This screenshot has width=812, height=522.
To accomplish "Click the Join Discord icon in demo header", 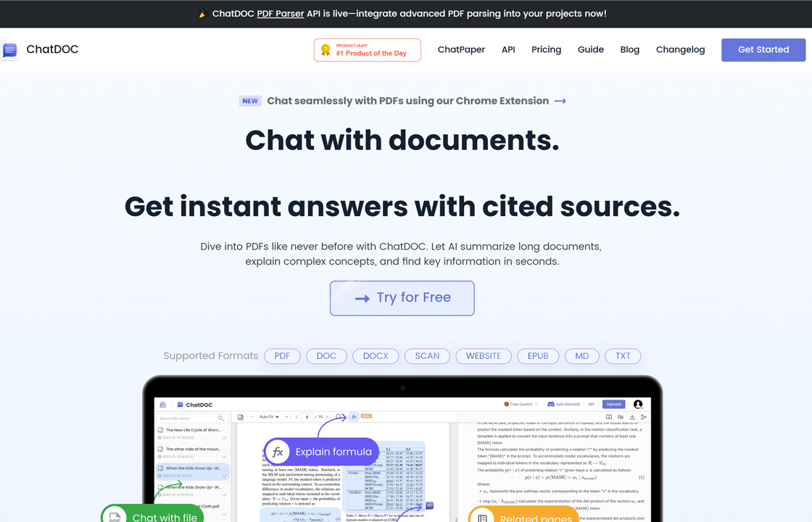I will (550, 404).
